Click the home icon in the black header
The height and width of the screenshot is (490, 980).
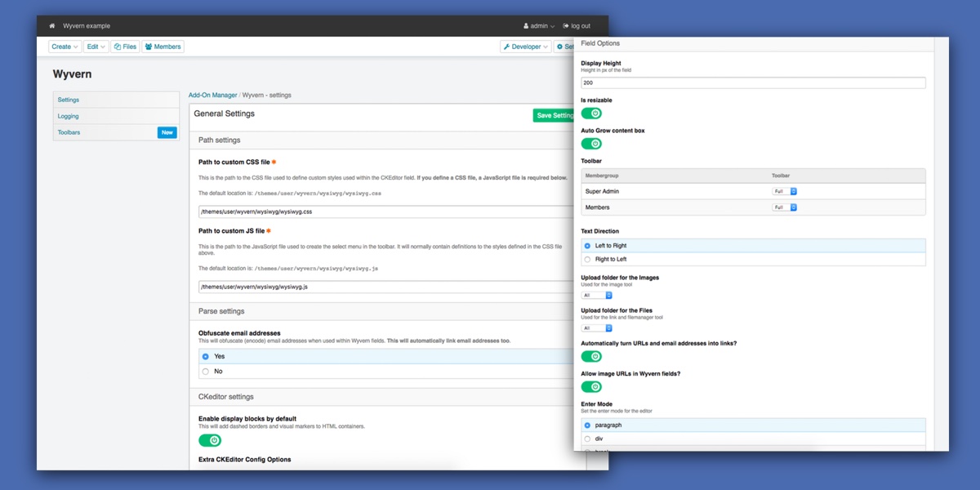pos(52,26)
